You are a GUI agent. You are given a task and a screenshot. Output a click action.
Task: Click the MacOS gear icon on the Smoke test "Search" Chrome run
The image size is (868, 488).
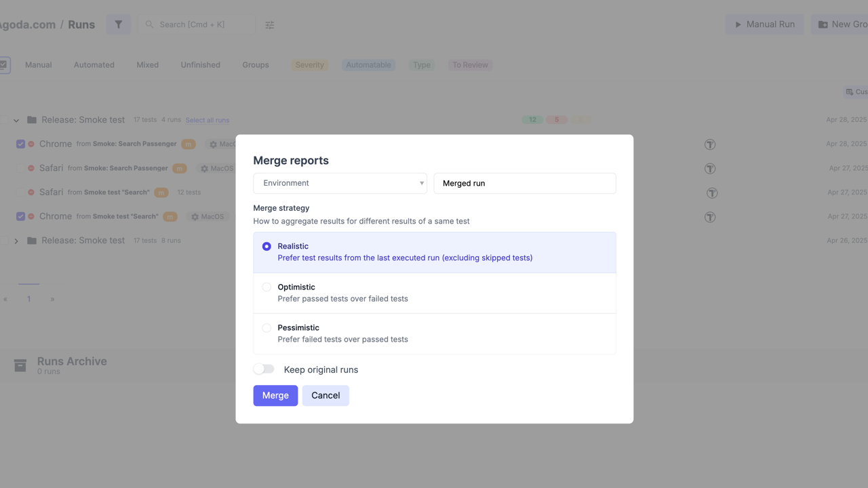coord(195,217)
